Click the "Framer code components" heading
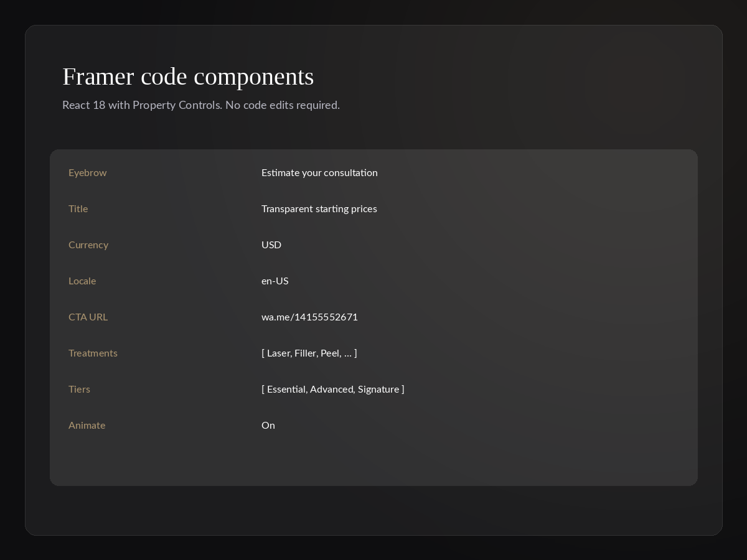 pos(188,77)
